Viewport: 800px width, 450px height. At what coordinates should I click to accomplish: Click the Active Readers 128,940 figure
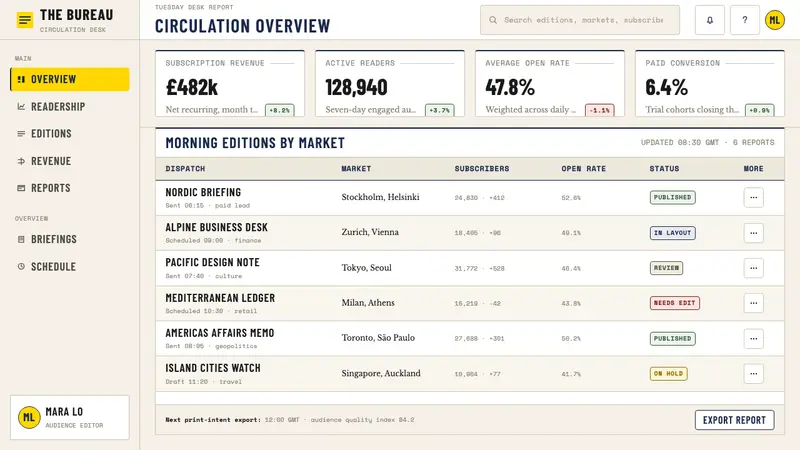[357, 87]
